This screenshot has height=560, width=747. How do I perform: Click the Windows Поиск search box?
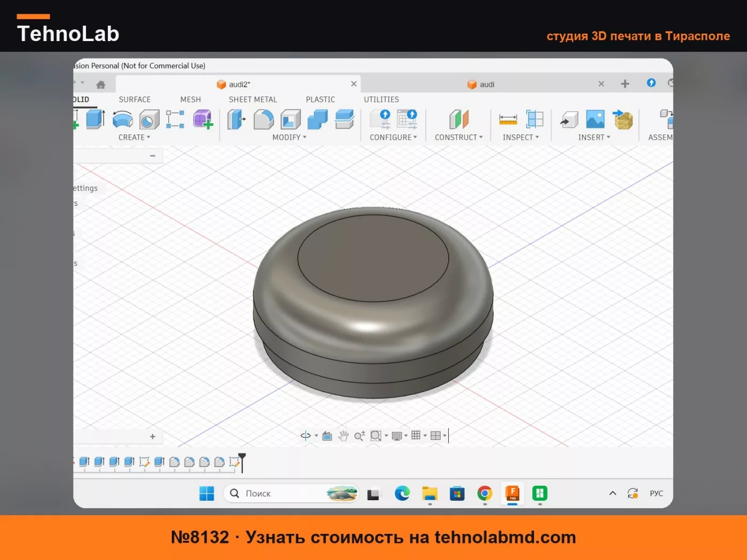[x=291, y=493]
